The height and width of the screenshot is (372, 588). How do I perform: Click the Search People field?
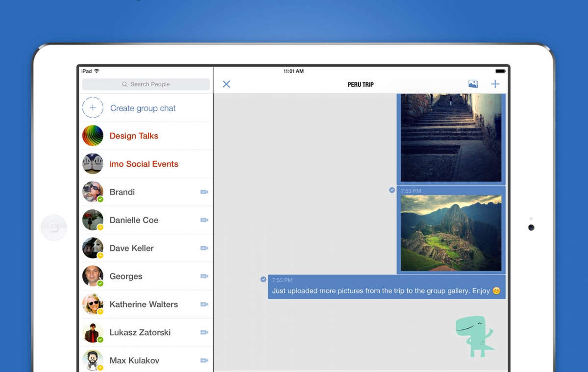[146, 84]
